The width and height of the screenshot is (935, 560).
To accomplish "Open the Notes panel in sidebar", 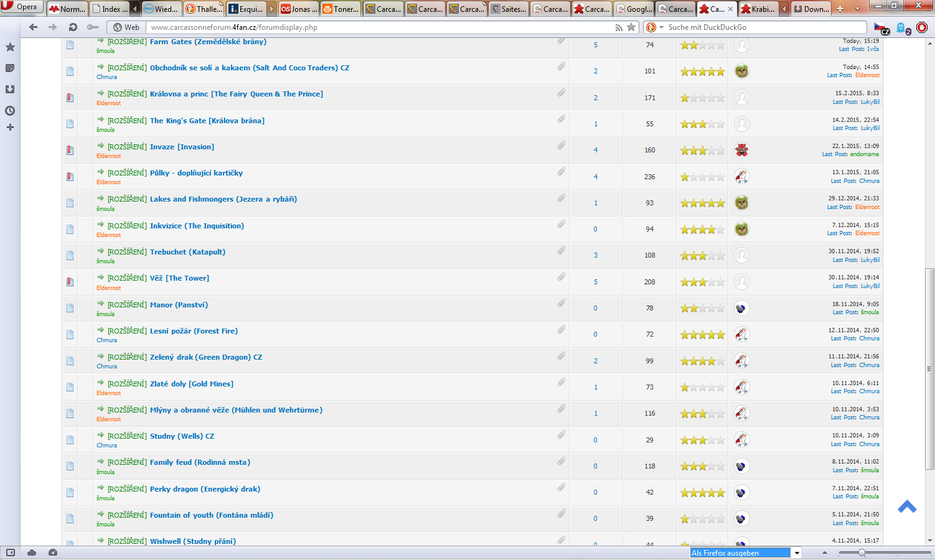I will click(10, 68).
